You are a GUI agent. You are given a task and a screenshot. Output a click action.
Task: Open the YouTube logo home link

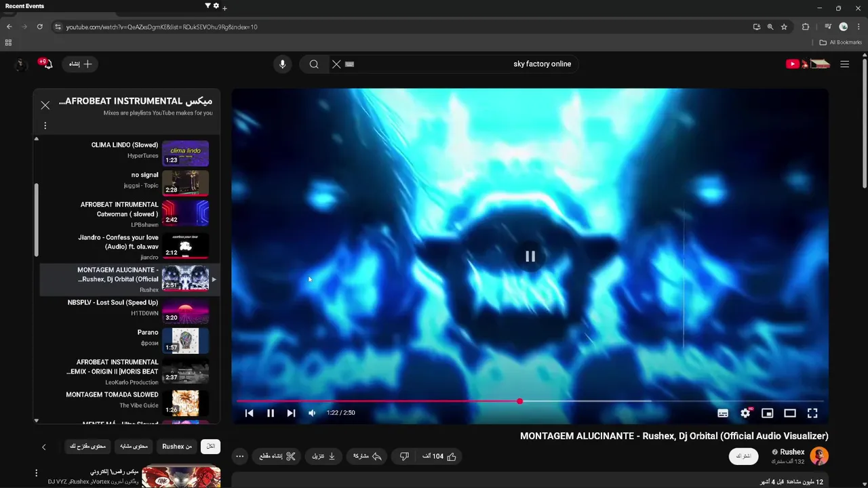(x=808, y=64)
